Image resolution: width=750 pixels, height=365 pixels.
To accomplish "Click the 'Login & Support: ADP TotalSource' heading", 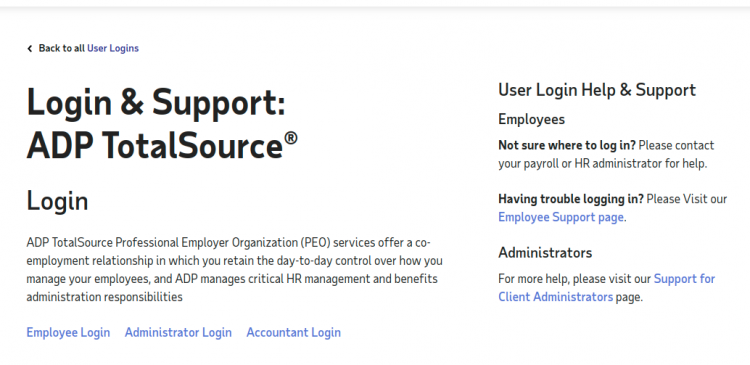I will [x=162, y=123].
